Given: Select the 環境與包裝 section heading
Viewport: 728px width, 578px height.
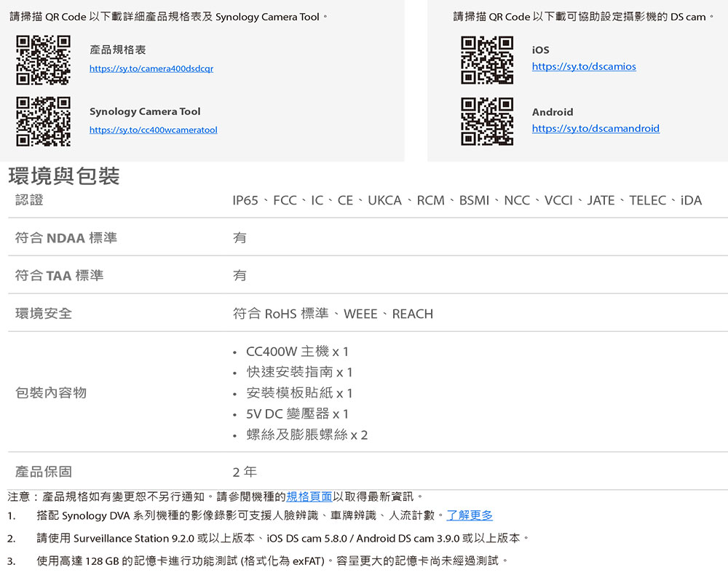Looking at the screenshot, I should tap(64, 176).
